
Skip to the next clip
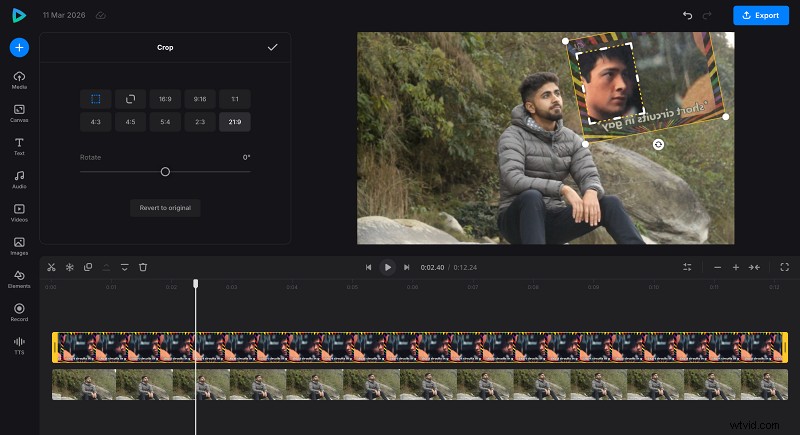(407, 267)
